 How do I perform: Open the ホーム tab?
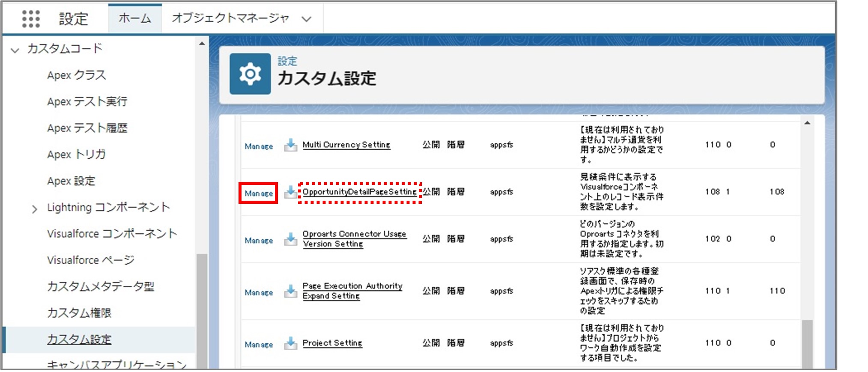[135, 18]
